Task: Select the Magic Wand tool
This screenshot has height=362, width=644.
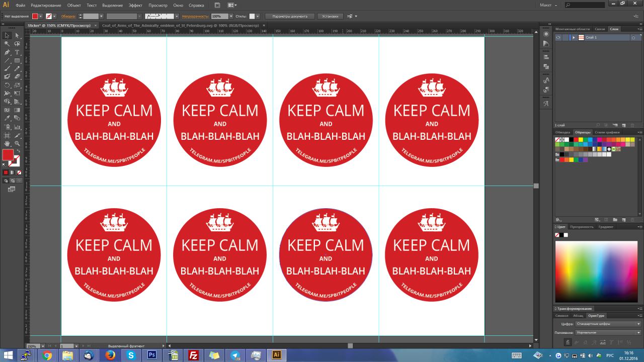Action: 7,44
